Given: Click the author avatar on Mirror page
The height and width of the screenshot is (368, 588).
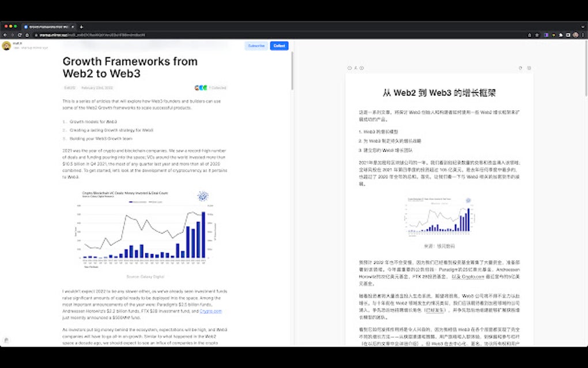Looking at the screenshot, I should [6, 46].
